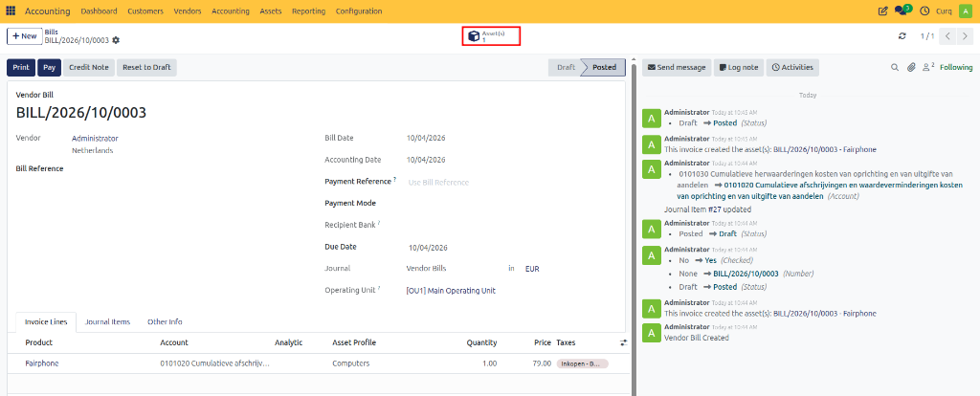Click the New button

tap(24, 36)
